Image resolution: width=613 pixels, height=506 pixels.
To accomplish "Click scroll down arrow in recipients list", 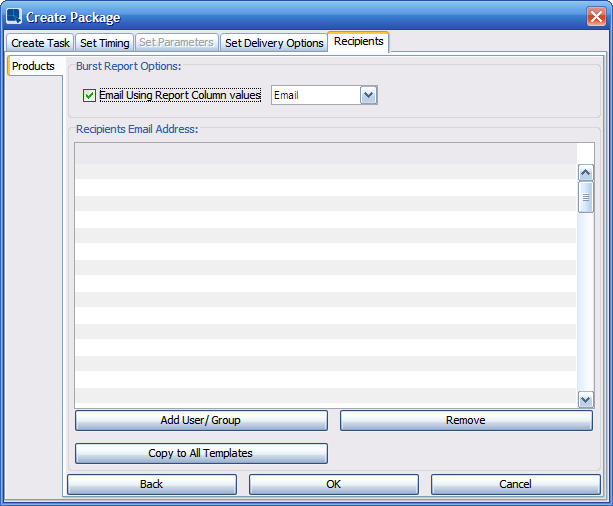I will [585, 400].
